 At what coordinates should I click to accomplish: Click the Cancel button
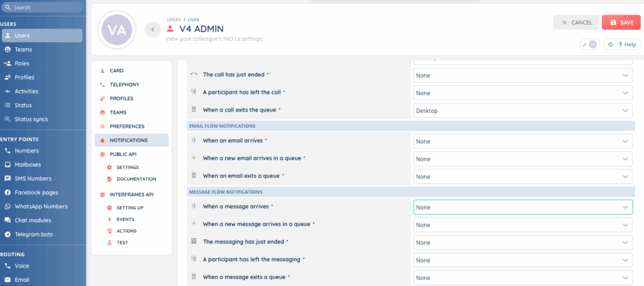576,23
